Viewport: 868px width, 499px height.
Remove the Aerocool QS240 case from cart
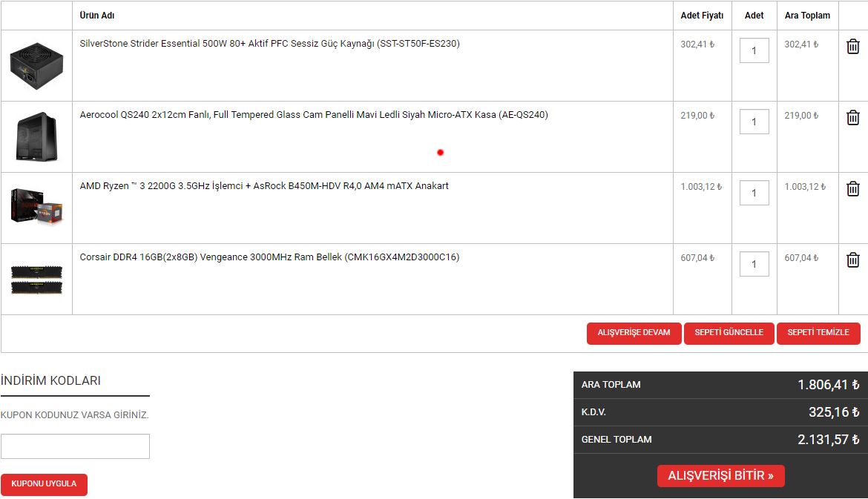coord(853,118)
